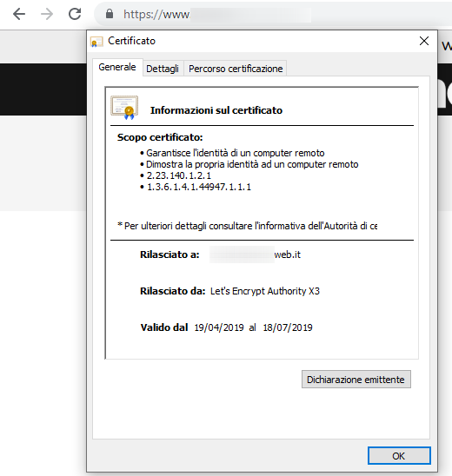Viewport: 452px width, 476px height.
Task: Switch to the Dettagli tab
Action: point(163,69)
